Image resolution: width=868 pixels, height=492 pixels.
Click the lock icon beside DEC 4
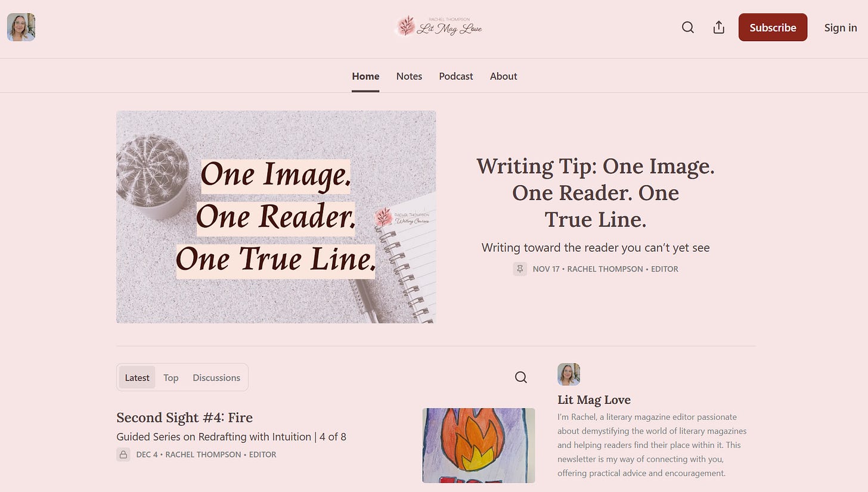point(123,454)
